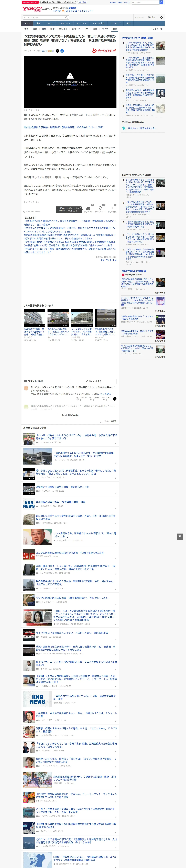The image size is (186, 868).
Task: Open the 小栗旬社長 recommended article
Action: point(76,715)
